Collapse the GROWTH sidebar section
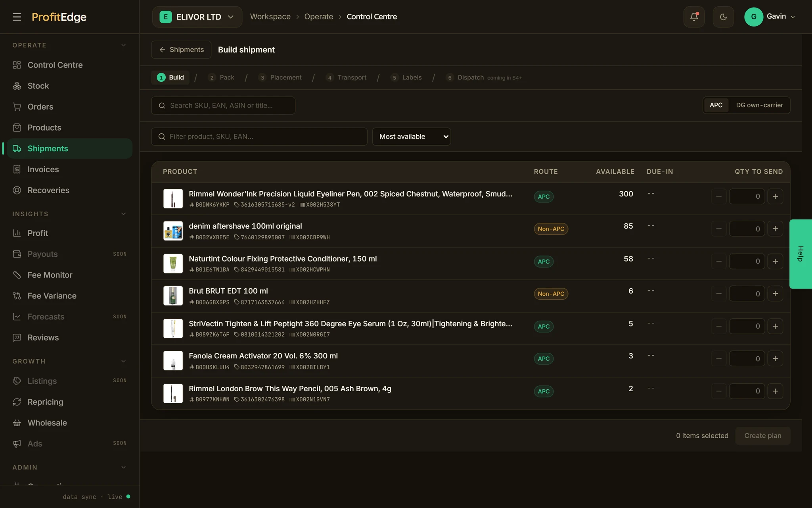Image resolution: width=812 pixels, height=508 pixels. tap(123, 361)
